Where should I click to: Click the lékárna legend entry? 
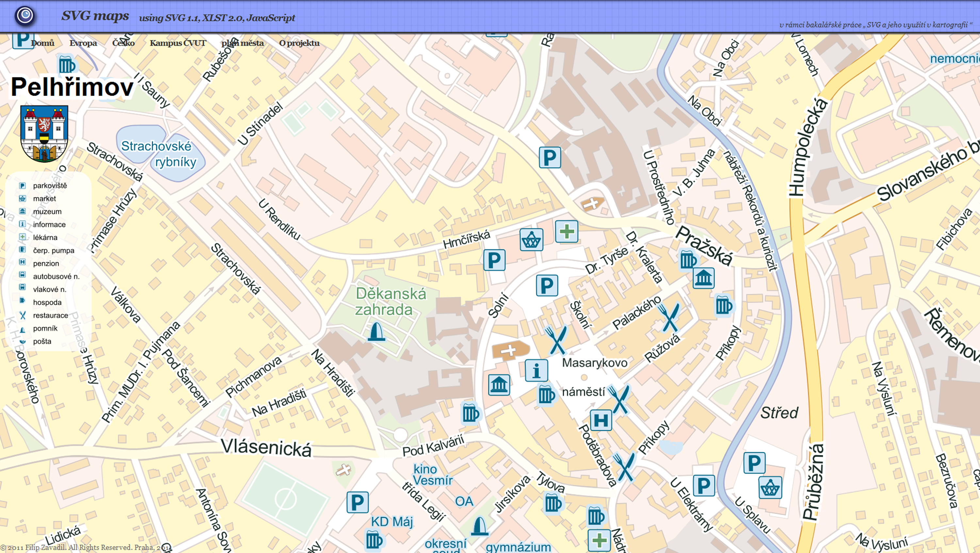(39, 237)
